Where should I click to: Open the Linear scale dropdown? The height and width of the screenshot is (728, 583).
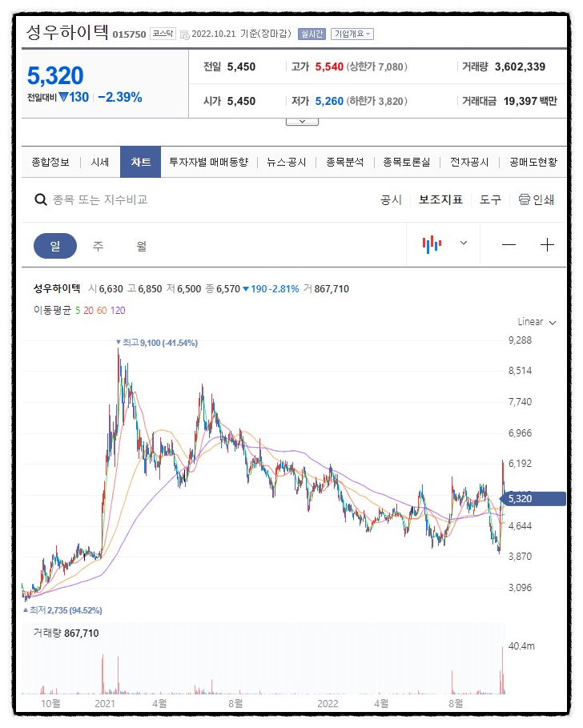coord(537,322)
